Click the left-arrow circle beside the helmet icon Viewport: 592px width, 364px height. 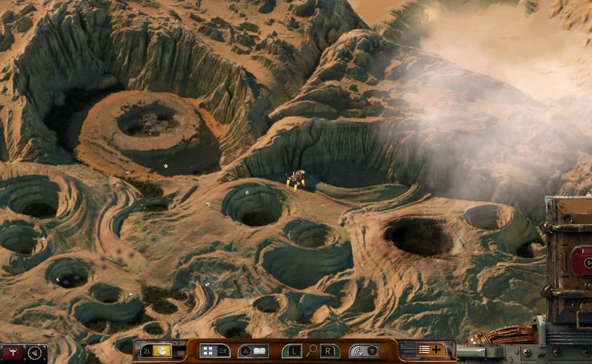35,353
